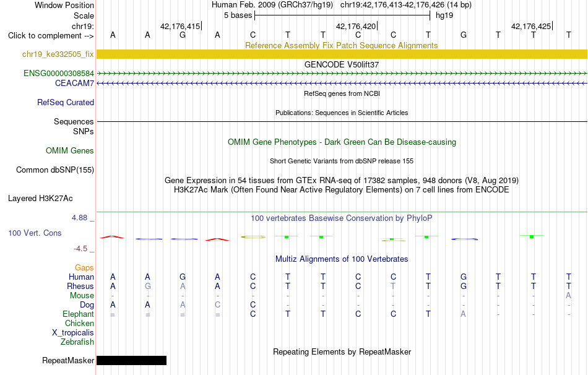Open the OMIM Genes track label

pos(69,150)
